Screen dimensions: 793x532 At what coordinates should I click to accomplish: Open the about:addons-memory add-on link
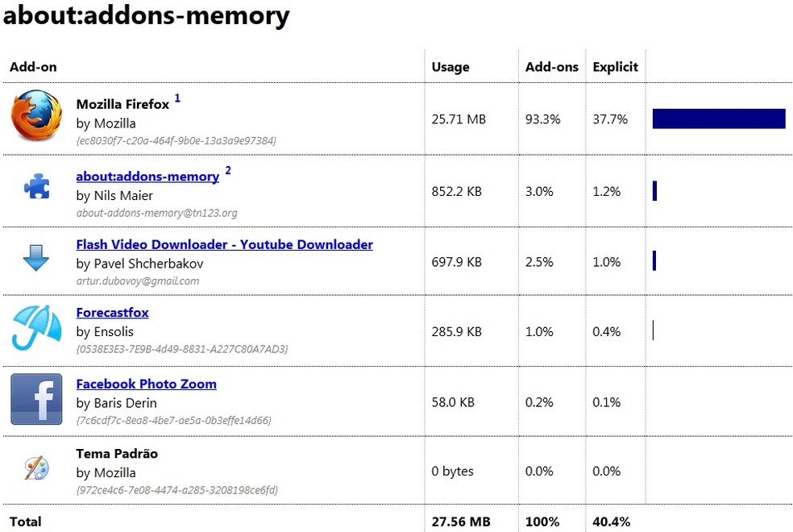(x=147, y=177)
